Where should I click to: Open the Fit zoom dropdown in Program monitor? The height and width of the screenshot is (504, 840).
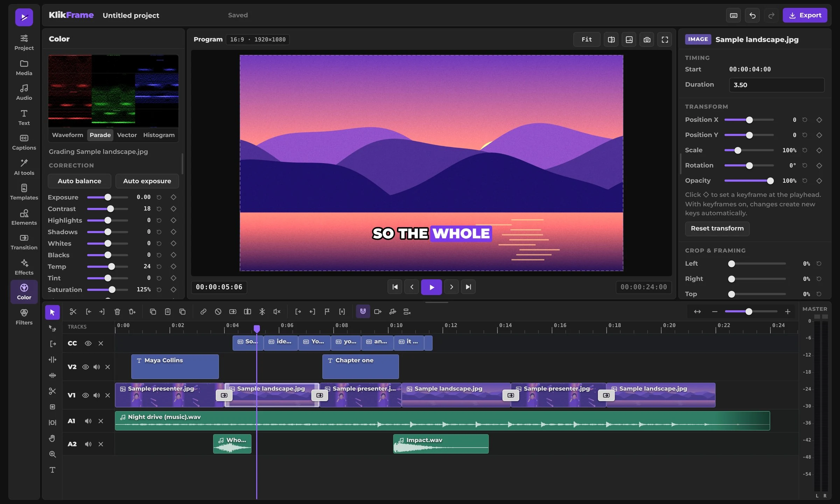(587, 40)
